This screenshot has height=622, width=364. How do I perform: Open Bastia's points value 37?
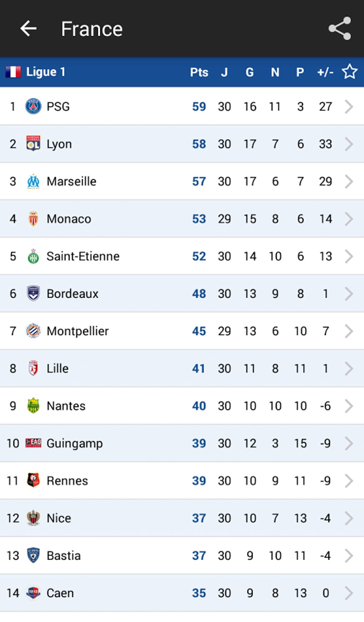point(199,556)
